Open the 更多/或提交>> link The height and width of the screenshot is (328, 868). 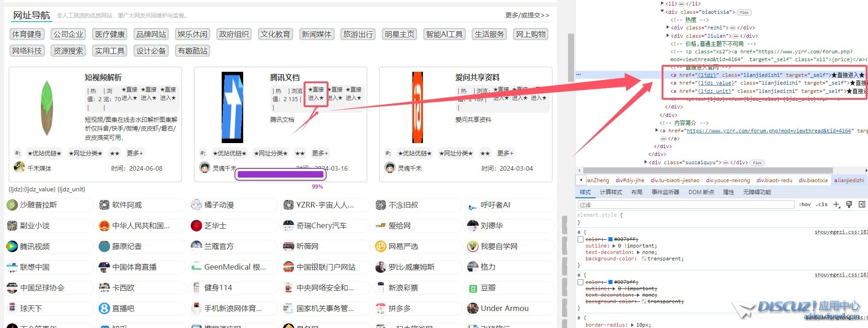point(527,15)
